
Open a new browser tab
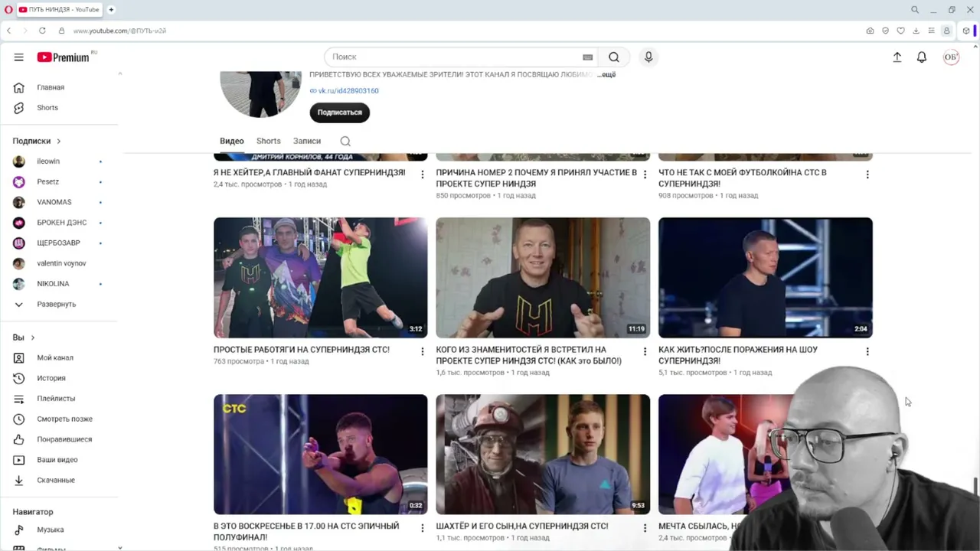coord(111,9)
